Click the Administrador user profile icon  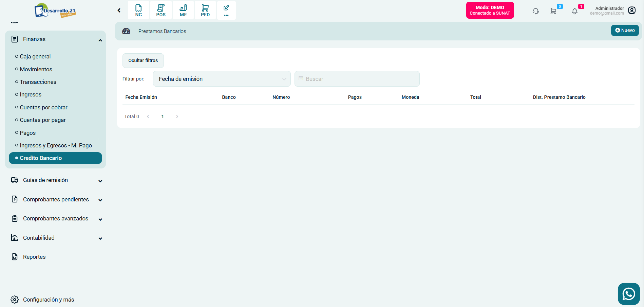pos(632,10)
